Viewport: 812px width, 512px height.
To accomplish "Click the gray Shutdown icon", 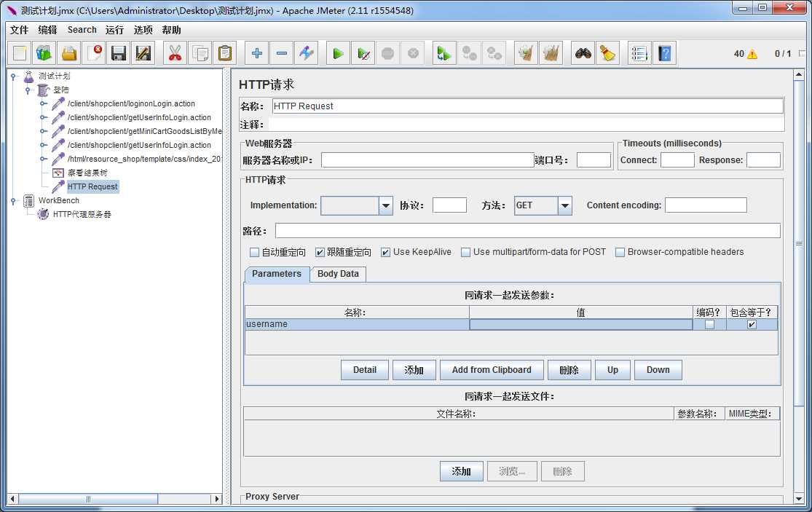I will (413, 53).
